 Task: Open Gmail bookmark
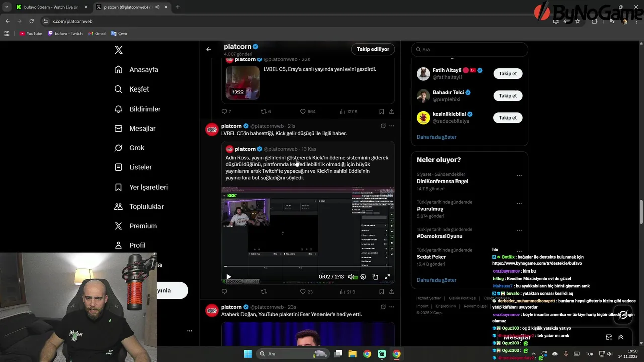97,34
